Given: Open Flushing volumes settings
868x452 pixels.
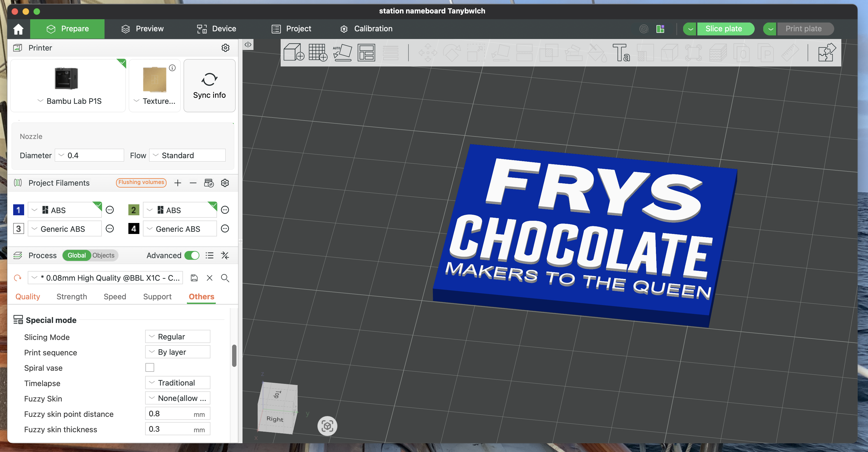Looking at the screenshot, I should click(141, 183).
